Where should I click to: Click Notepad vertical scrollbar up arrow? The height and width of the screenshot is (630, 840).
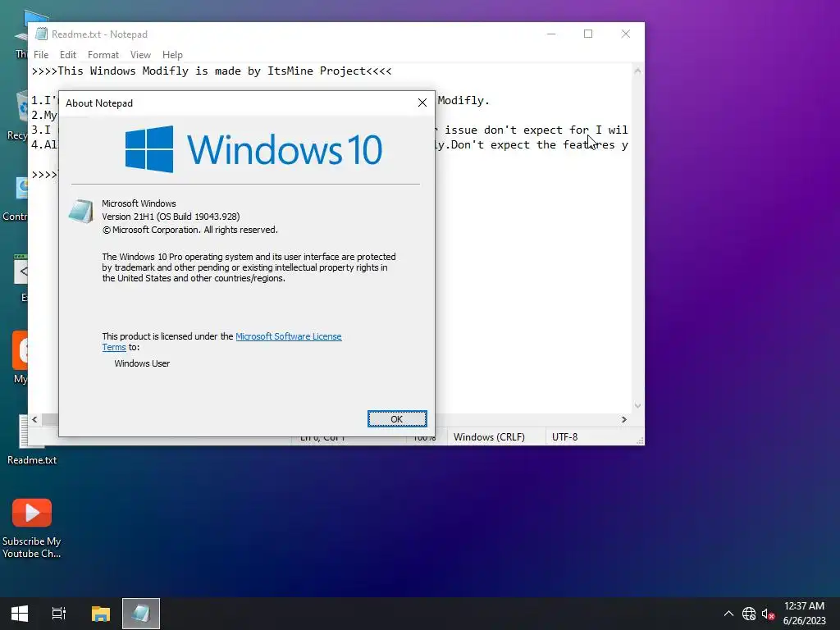637,71
